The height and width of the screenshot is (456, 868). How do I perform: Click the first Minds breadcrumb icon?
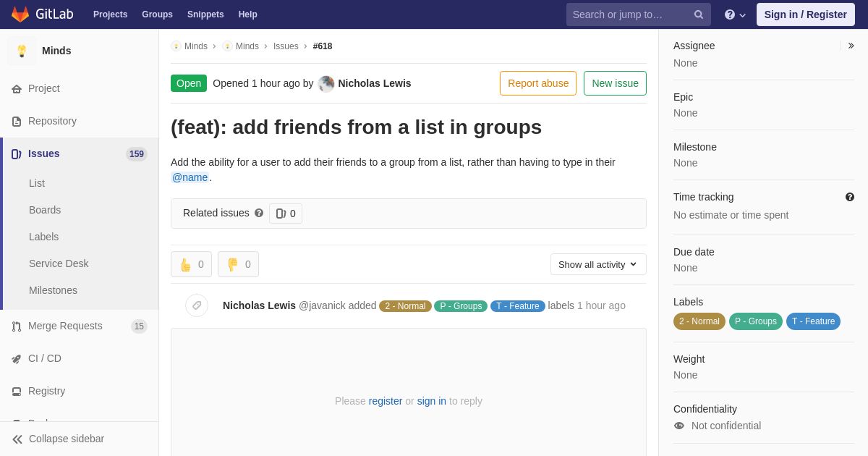tap(176, 46)
